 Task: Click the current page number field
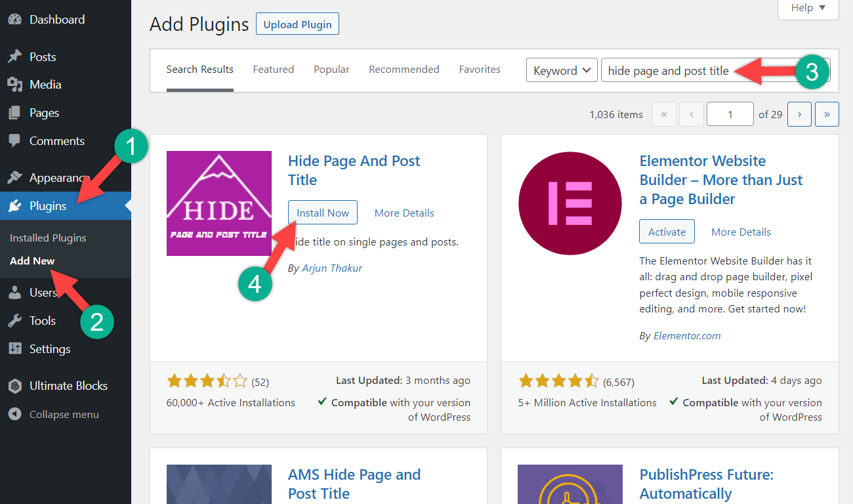tap(730, 114)
